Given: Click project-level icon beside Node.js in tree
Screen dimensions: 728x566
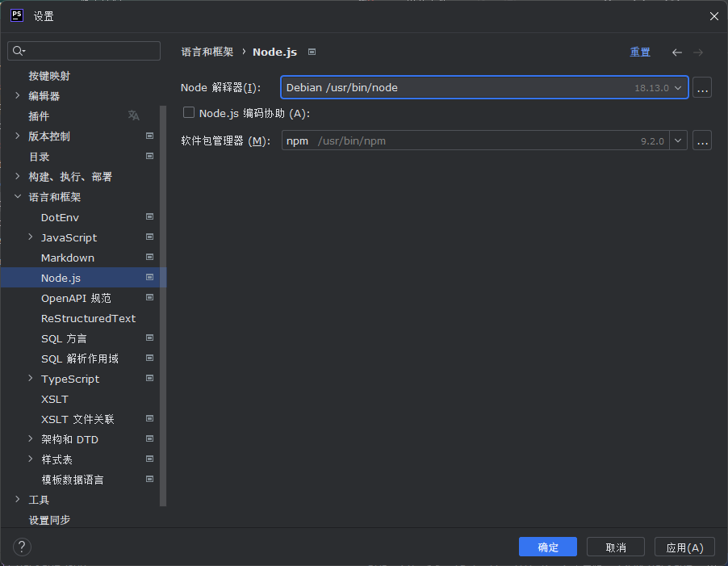Looking at the screenshot, I should (149, 277).
